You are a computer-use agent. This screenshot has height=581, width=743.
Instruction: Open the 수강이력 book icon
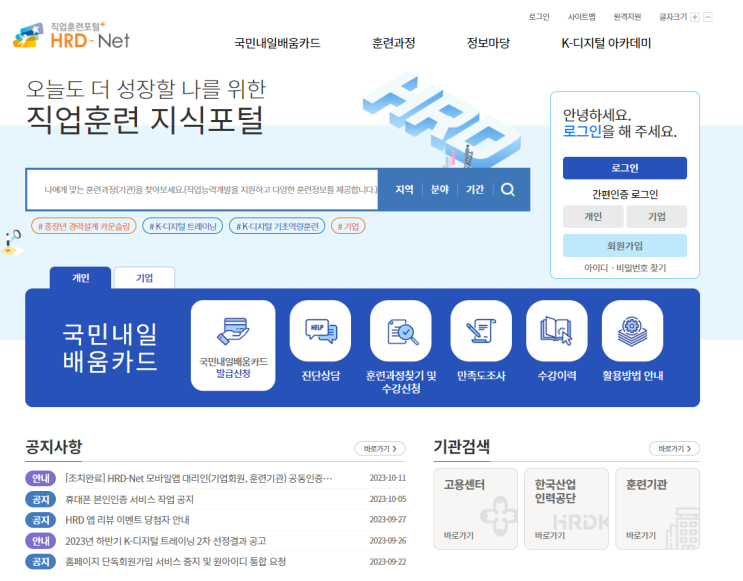pyautogui.click(x=557, y=331)
